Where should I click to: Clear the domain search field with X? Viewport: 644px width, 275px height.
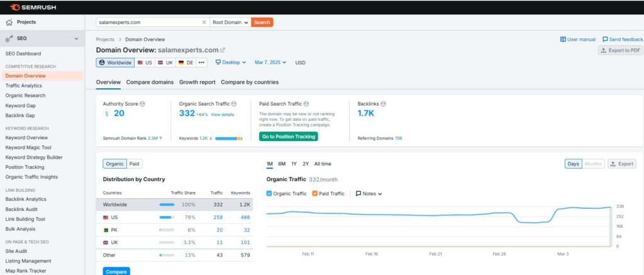coord(204,22)
